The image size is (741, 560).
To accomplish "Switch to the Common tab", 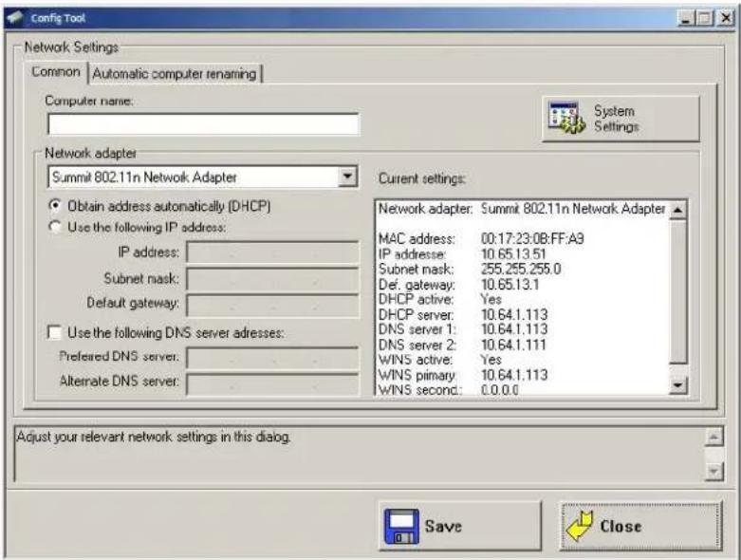I will 56,72.
